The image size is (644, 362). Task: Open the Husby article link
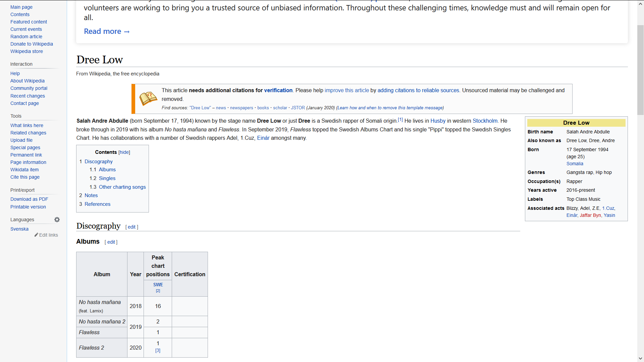pos(438,121)
